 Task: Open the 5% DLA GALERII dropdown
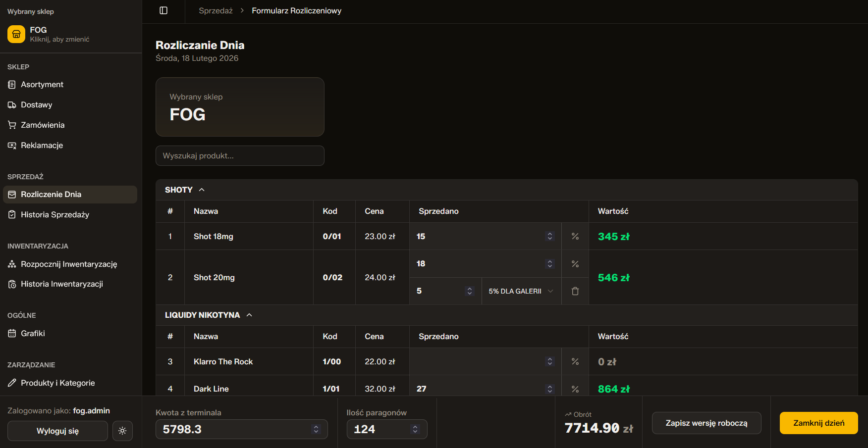coord(521,291)
